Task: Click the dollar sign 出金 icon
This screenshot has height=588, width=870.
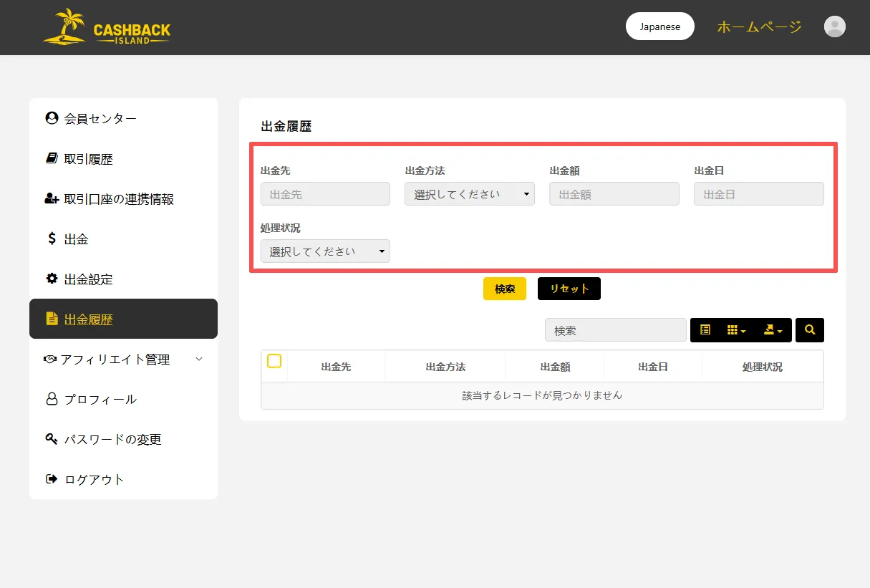Action: [x=52, y=238]
